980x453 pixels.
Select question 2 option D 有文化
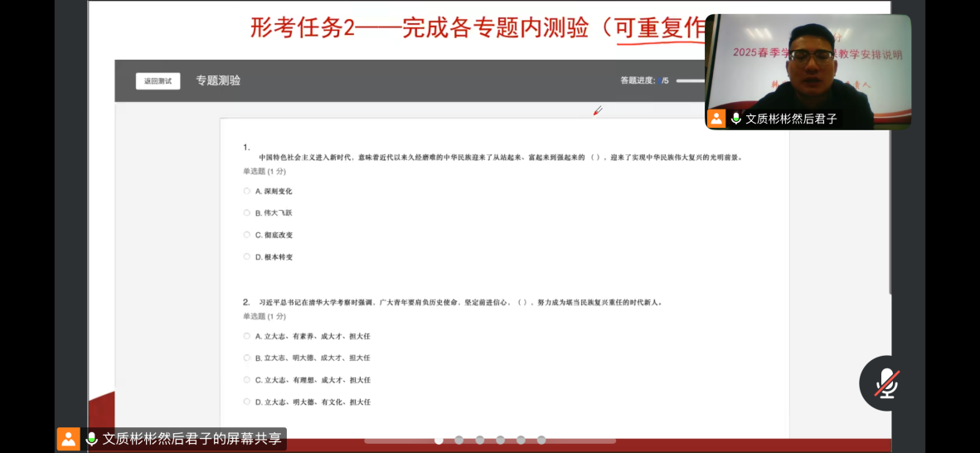click(x=247, y=402)
